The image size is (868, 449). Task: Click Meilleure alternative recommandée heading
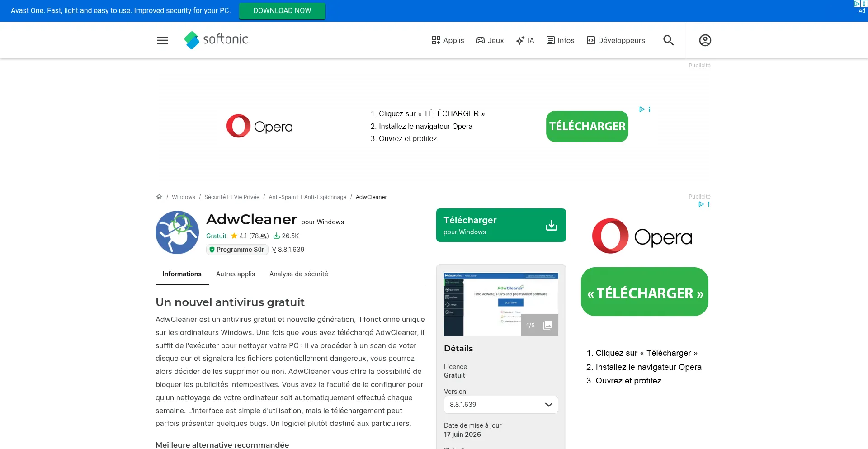pos(222,445)
